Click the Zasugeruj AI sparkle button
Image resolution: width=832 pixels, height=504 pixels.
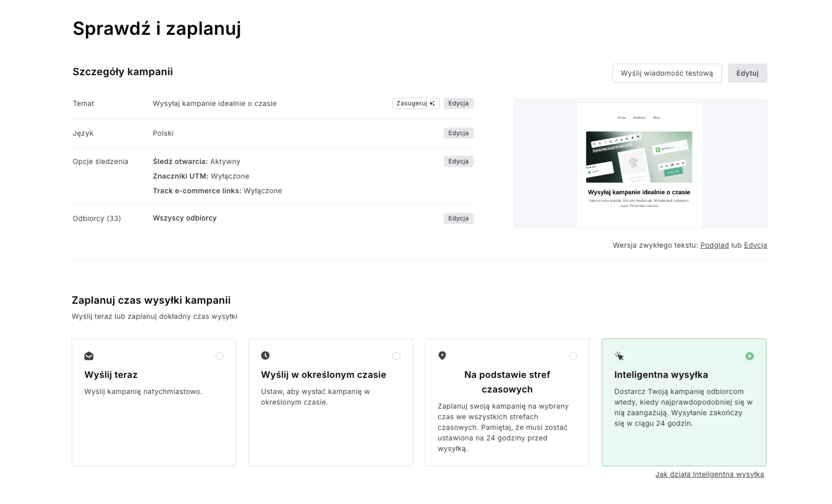[416, 103]
